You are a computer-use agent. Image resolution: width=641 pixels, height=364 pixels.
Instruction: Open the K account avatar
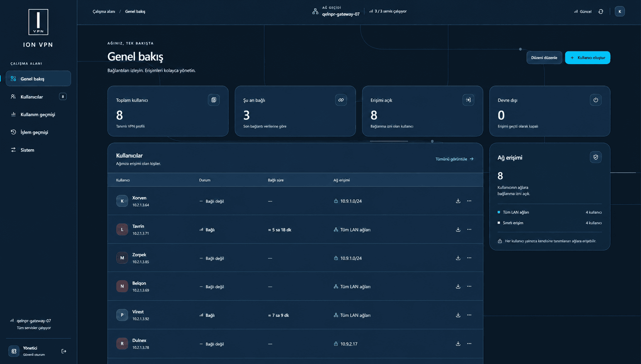click(x=620, y=12)
